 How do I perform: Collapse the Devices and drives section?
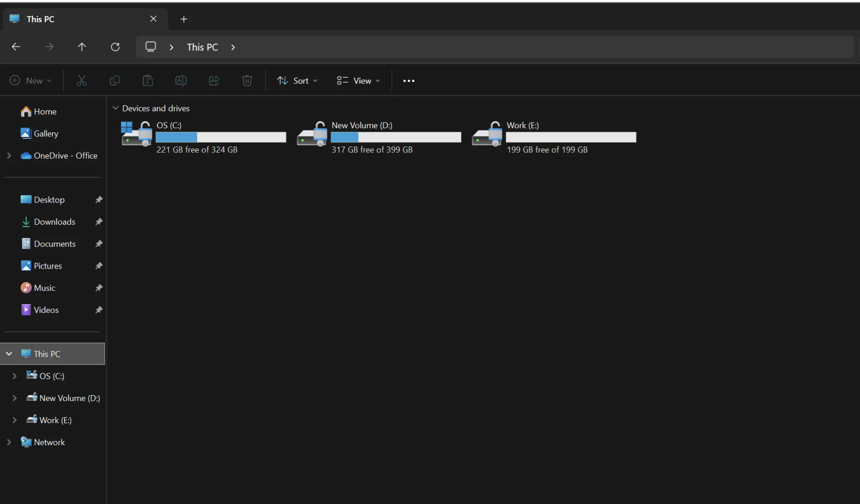tap(116, 108)
